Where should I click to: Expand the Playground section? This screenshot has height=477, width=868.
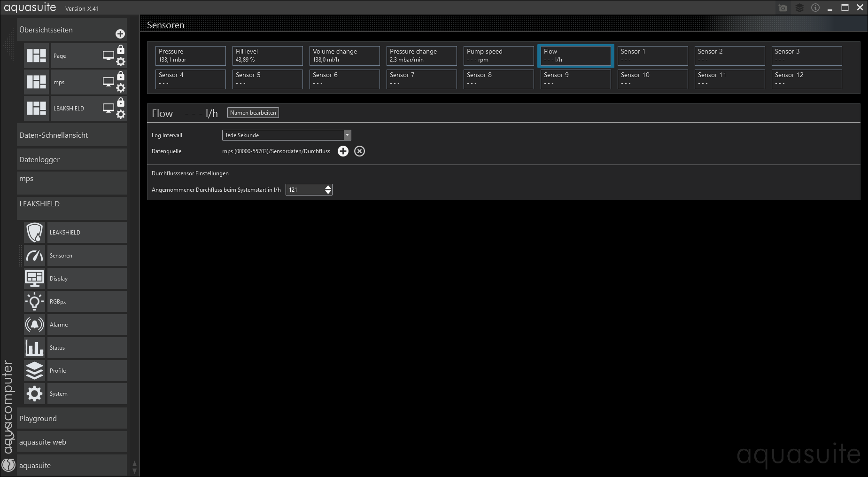(71, 419)
